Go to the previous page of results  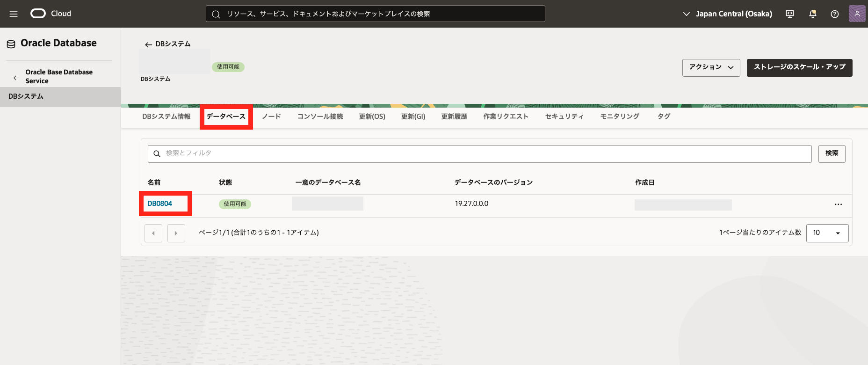tap(153, 233)
